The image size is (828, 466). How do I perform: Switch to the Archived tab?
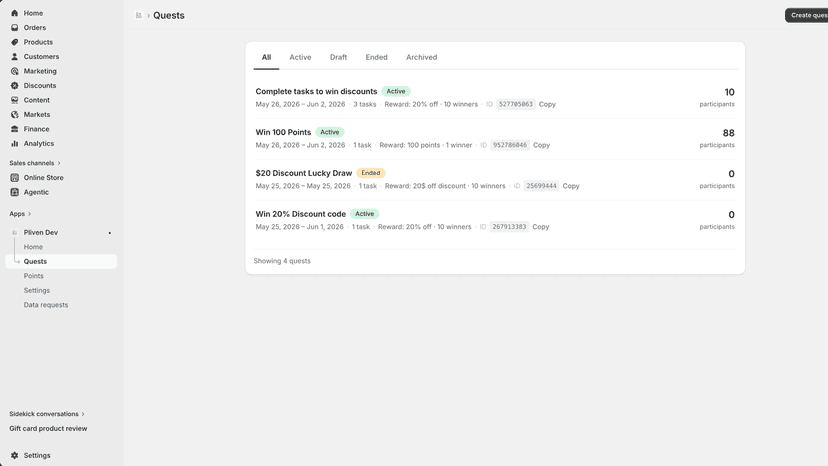421,57
